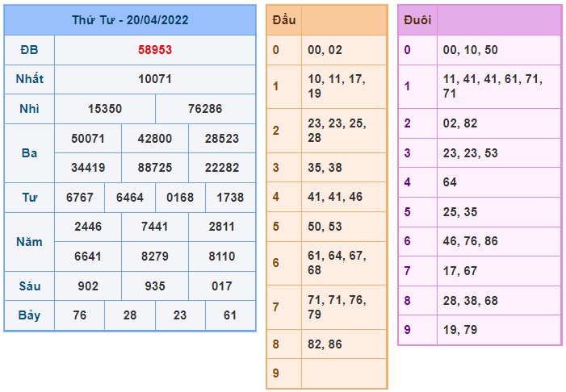Select fourth prize number 0168

(x=180, y=198)
